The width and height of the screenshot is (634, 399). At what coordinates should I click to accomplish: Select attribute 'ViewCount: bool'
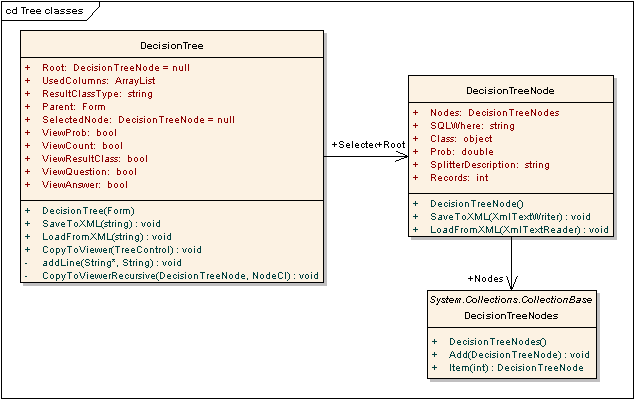tap(82, 146)
